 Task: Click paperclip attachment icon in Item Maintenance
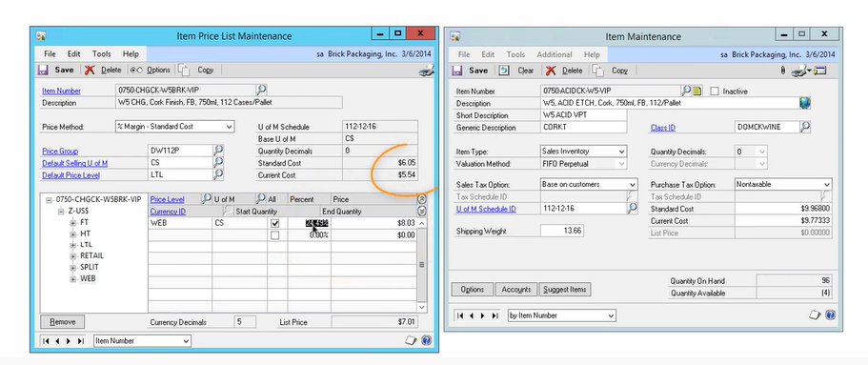[x=783, y=71]
